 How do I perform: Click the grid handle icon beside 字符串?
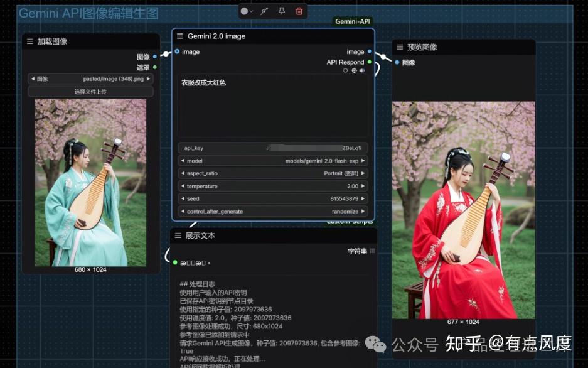click(372, 251)
